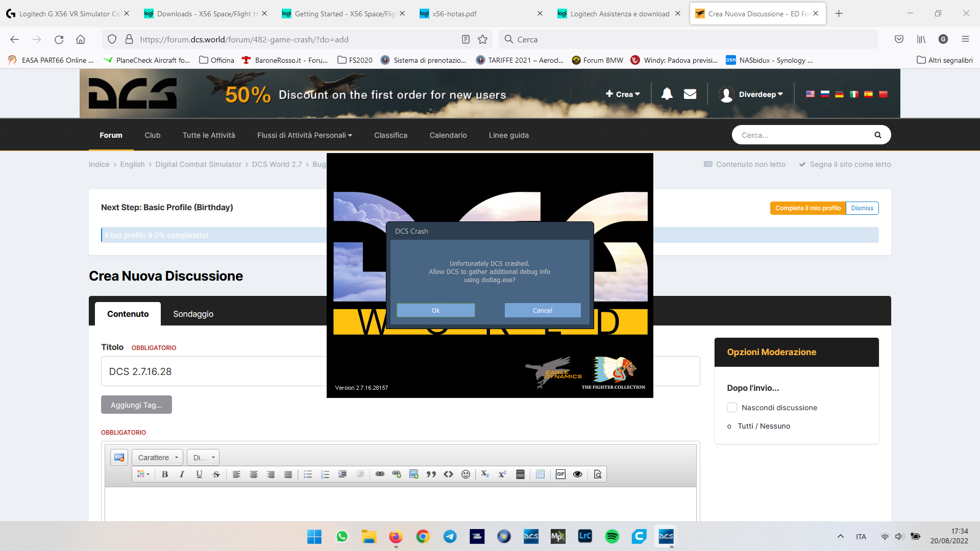This screenshot has height=551, width=980.
Task: Preview the post with magnifier icon
Action: coord(598,474)
